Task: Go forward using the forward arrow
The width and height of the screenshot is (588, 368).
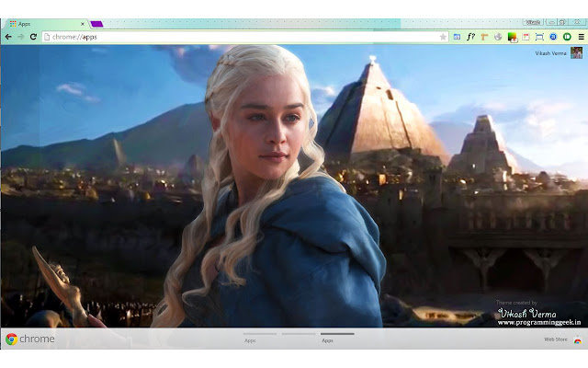Action: [20, 37]
